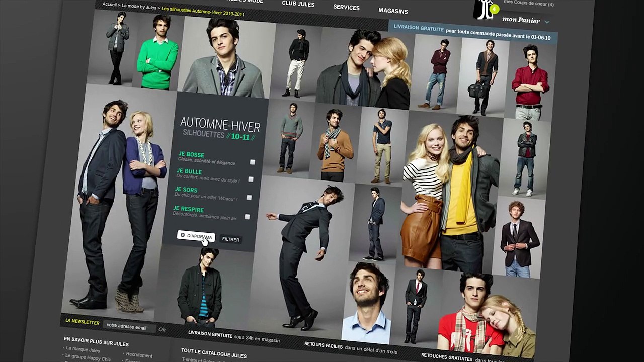The width and height of the screenshot is (644, 362).
Task: Start the Diaporama slideshow
Action: pos(196,236)
